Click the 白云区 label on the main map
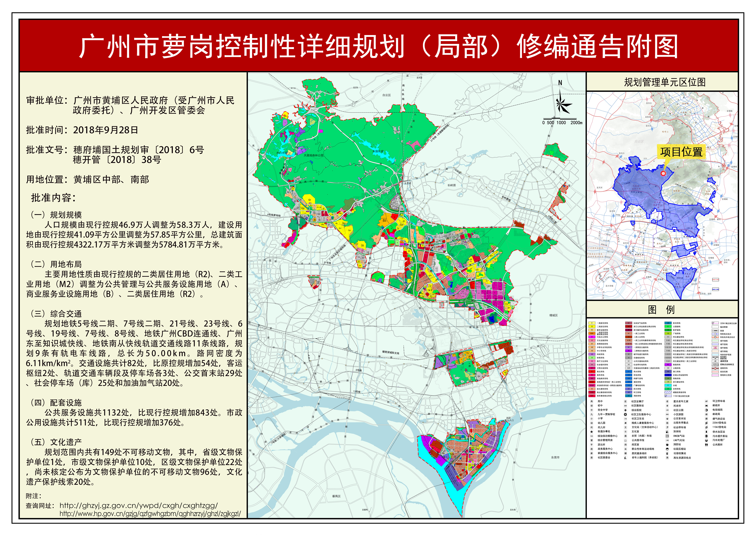 tap(387, 95)
